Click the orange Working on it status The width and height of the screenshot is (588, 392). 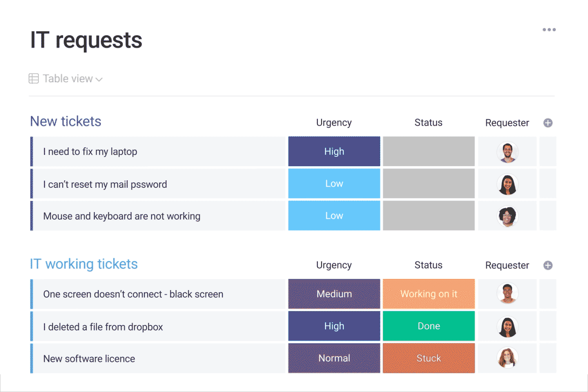click(428, 294)
